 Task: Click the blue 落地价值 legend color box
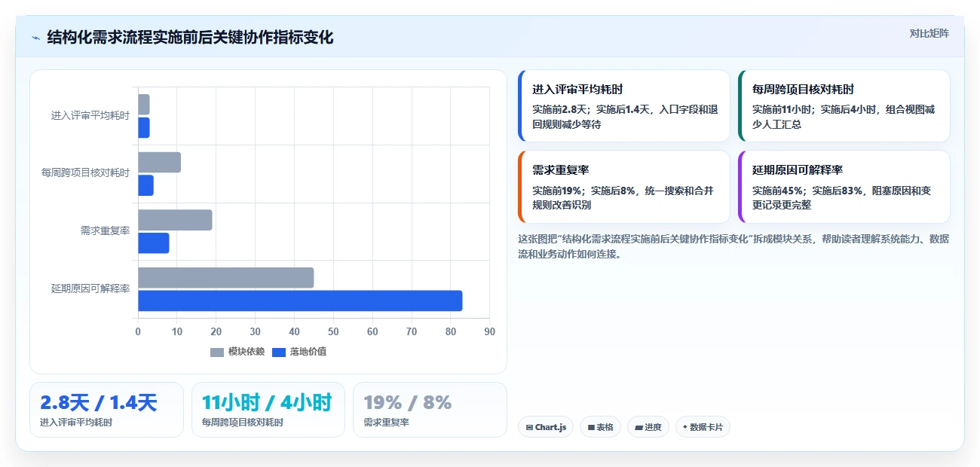tap(279, 353)
